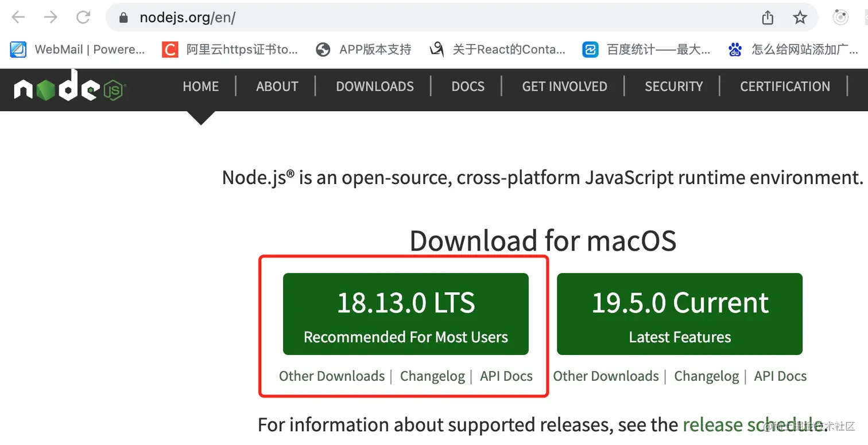Screen dimensions: 868x445
Task: Go to the HOME nav item
Action: (201, 87)
